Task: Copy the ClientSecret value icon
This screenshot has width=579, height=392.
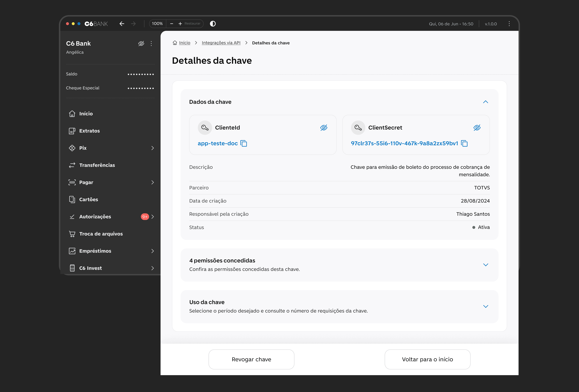Action: tap(464, 143)
